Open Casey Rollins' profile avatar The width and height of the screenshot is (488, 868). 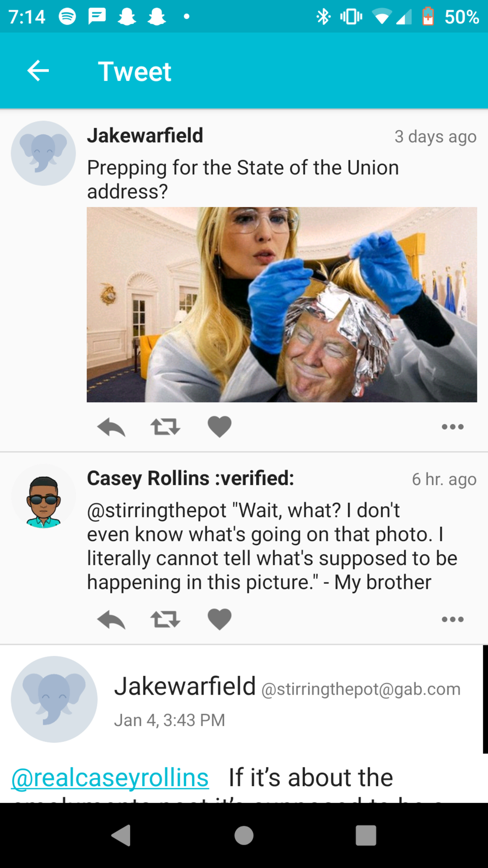[43, 496]
